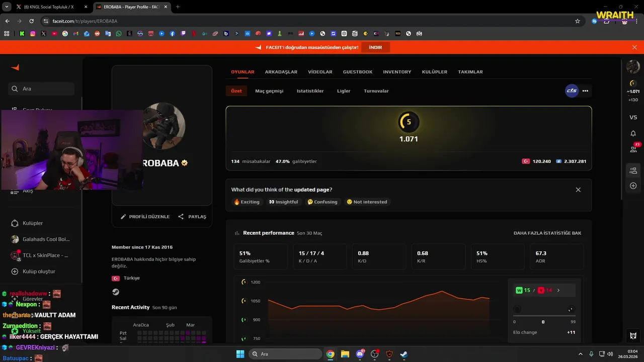Open the Gmail bookmark
Viewport: 644px width, 362px height.
(x=75, y=34)
